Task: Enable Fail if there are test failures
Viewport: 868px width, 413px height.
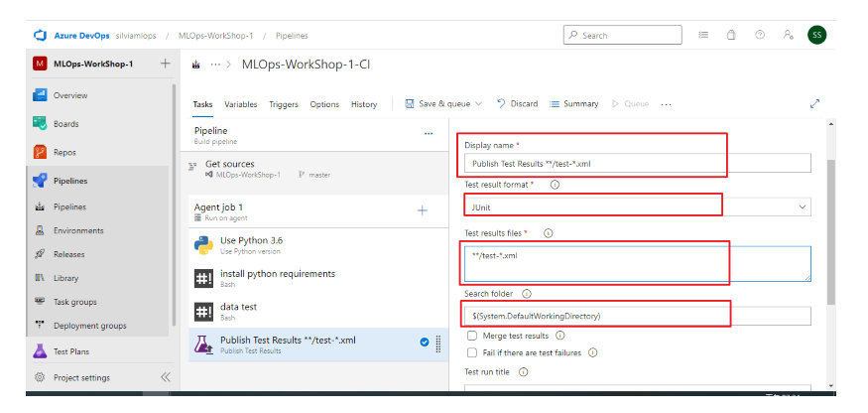Action: [472, 352]
